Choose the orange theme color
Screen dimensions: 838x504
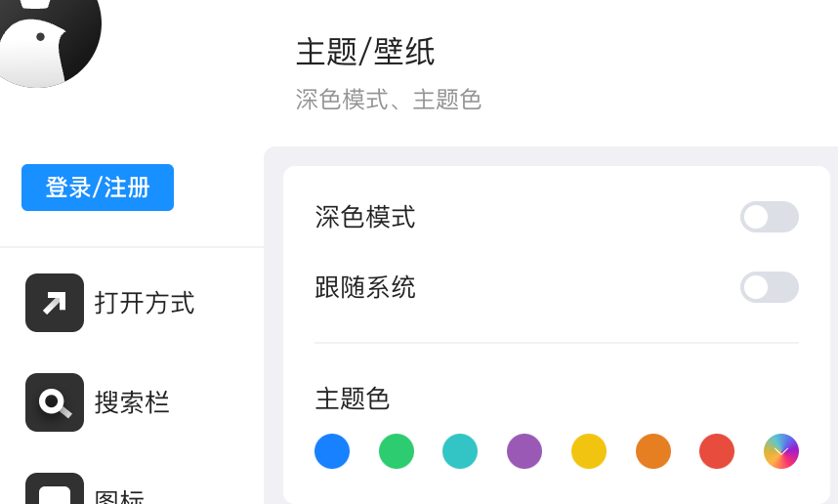[x=653, y=451]
